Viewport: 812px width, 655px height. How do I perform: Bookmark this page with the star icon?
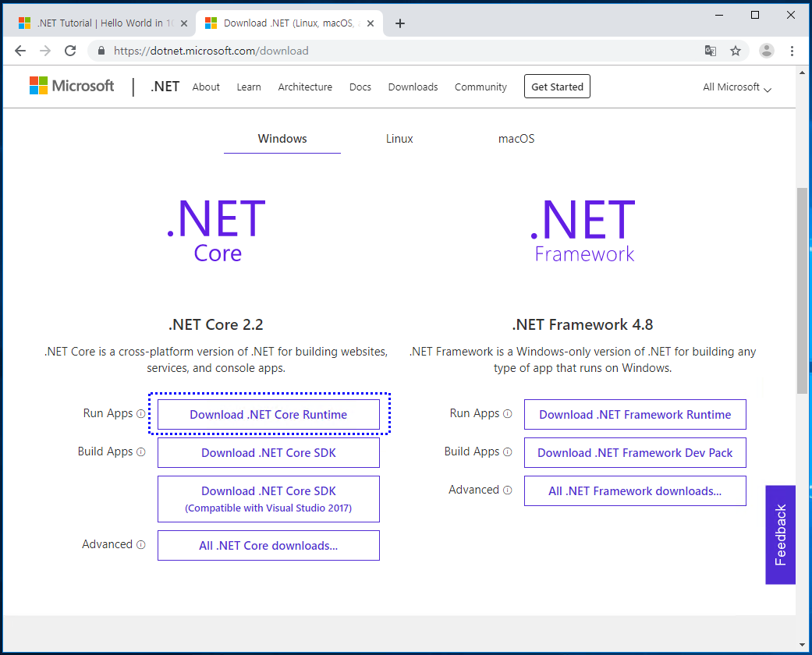click(x=736, y=51)
